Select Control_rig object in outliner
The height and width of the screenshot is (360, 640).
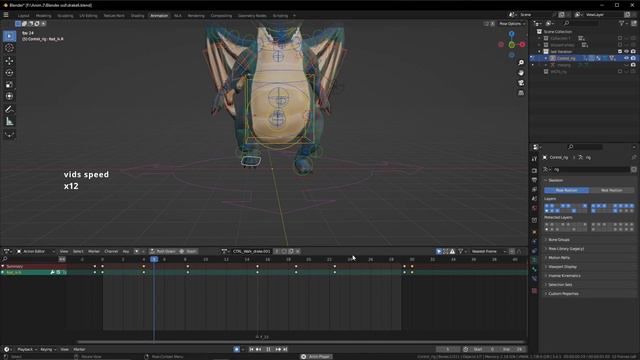(x=566, y=58)
